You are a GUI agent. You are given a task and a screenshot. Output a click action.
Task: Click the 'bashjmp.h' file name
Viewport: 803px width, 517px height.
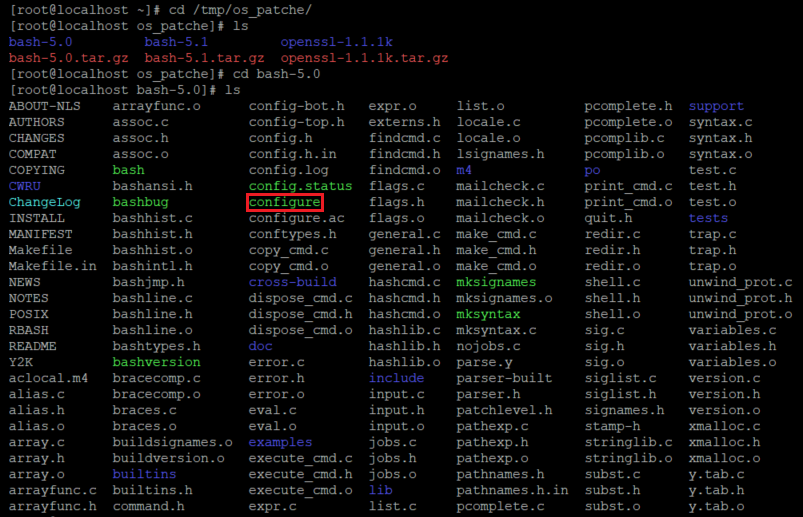(149, 282)
